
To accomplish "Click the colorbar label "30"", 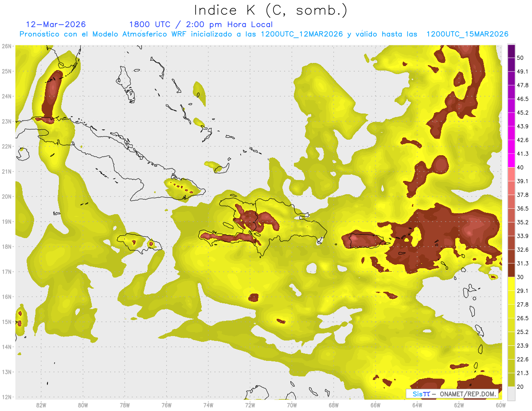I will pos(520,277).
